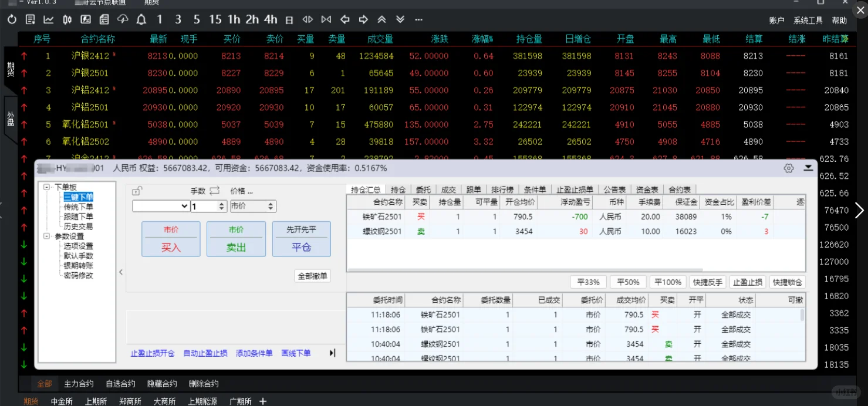Click the cloud upload icon
Screen dimensions: 868x406
click(x=123, y=19)
